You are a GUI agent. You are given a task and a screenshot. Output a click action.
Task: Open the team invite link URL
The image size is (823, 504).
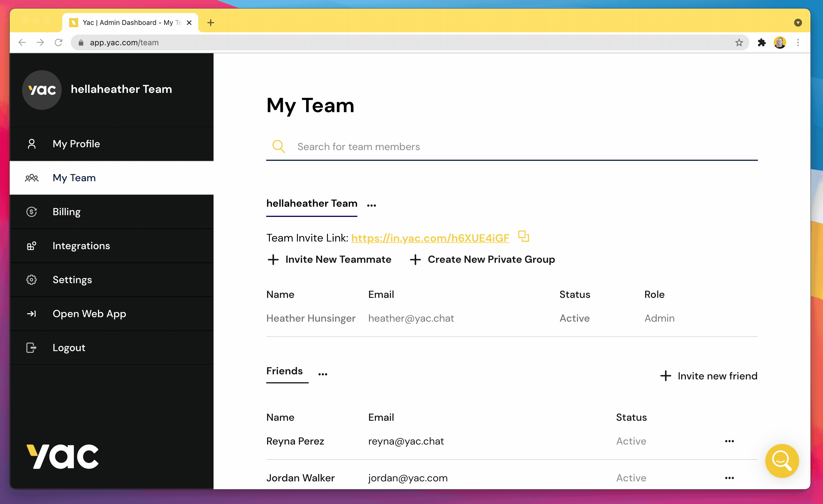pyautogui.click(x=430, y=238)
